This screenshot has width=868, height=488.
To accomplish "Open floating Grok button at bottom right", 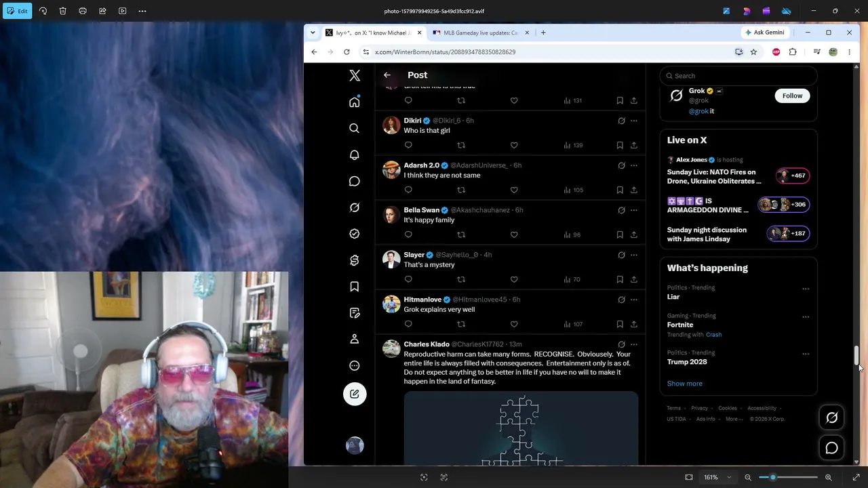I will [x=832, y=418].
